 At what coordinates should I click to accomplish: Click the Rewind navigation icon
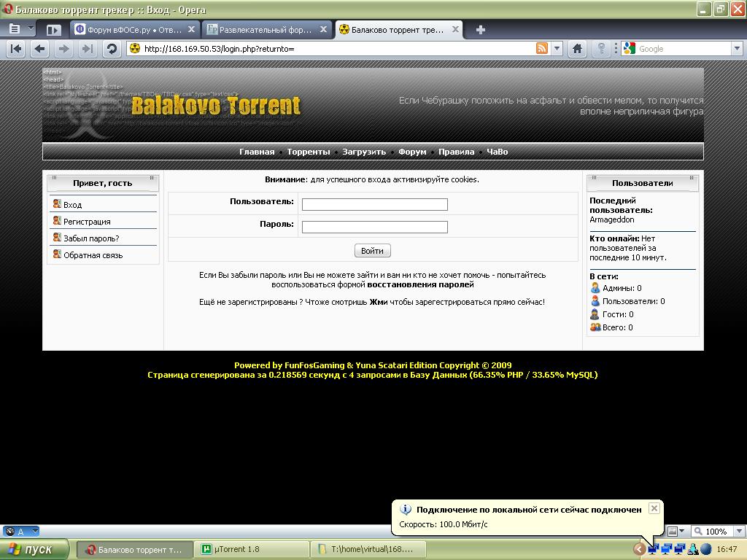click(16, 49)
